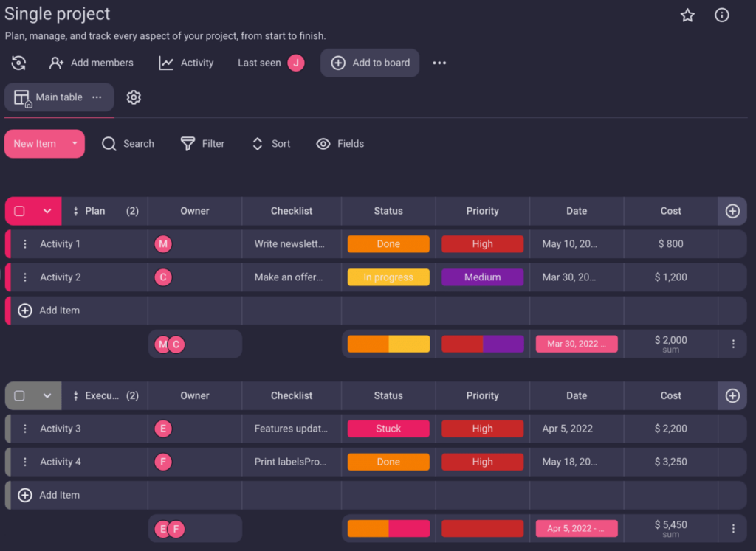Open the Filter funnel
Screen dimensions: 756x551
(x=188, y=144)
